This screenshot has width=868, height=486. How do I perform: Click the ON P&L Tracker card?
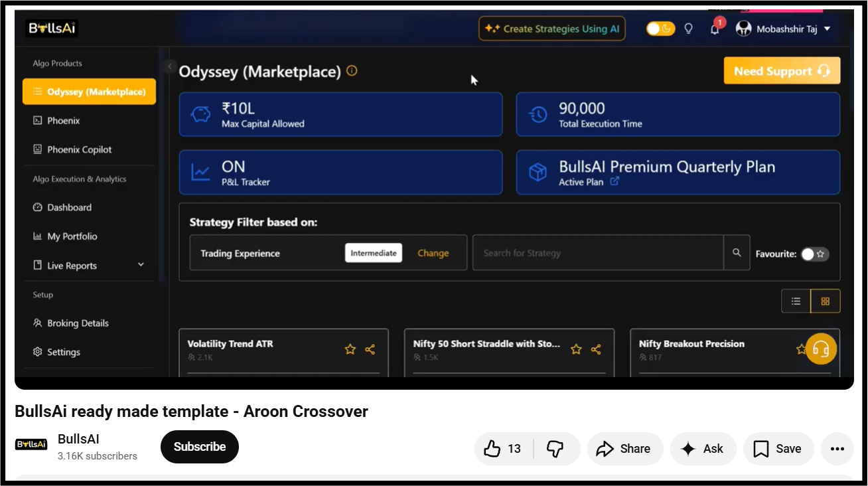[340, 172]
